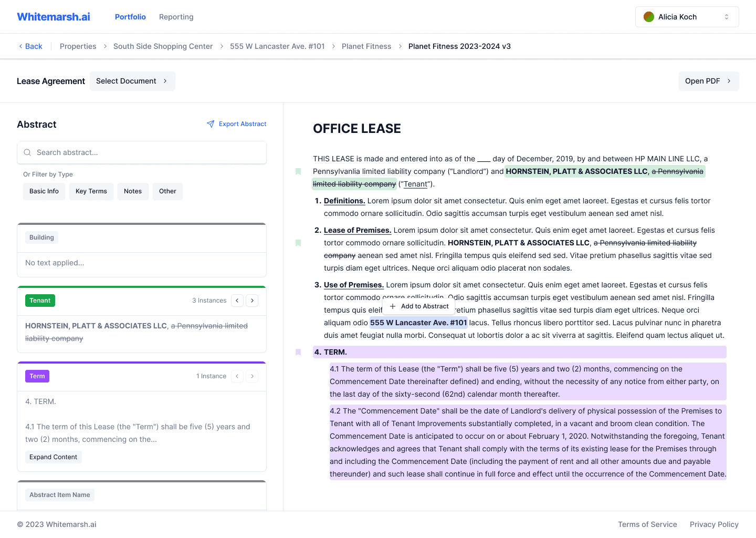The image size is (756, 538).
Task: Go to previous Tenant instance
Action: point(237,301)
